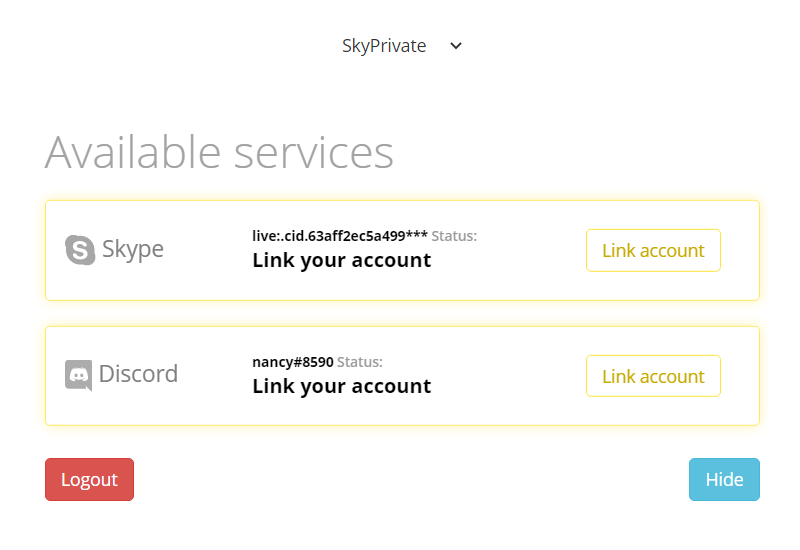Link the Skype account

pyautogui.click(x=653, y=251)
